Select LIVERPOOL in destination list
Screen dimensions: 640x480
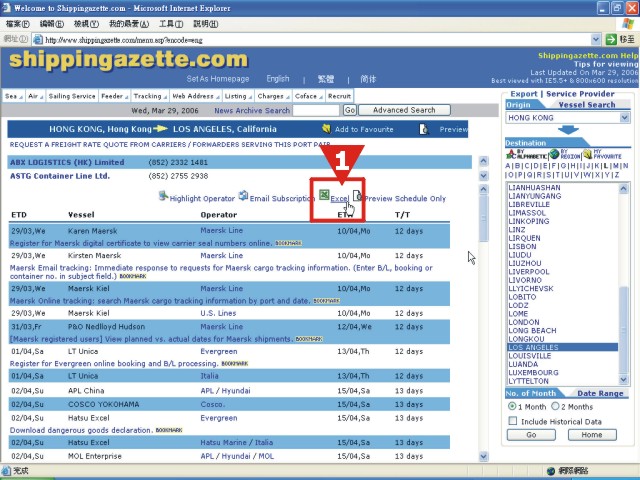(529, 271)
